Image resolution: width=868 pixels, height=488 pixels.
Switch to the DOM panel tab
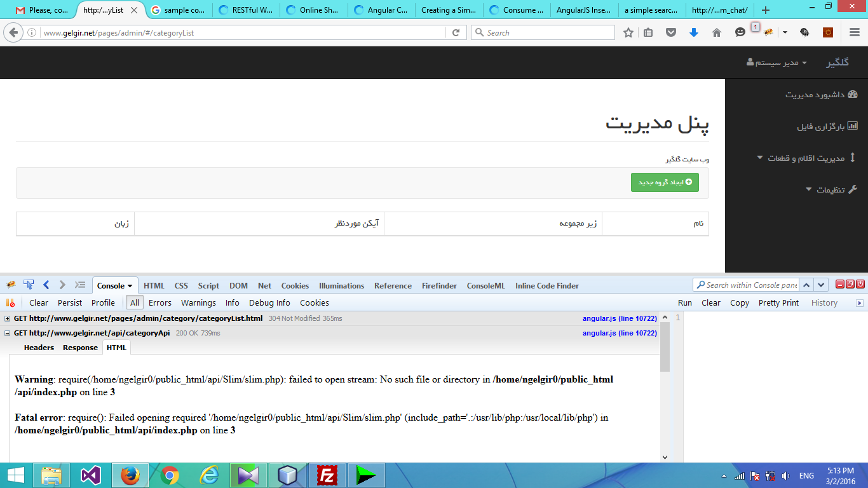click(238, 286)
